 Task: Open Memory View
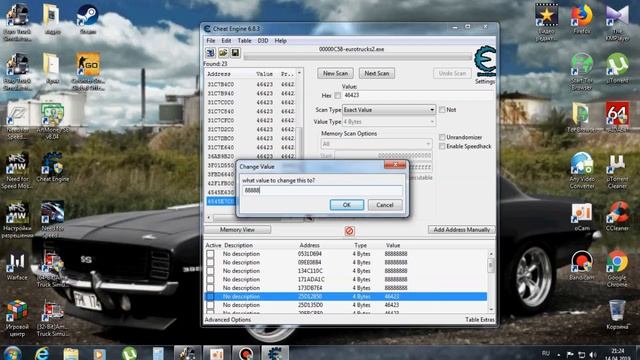click(237, 230)
